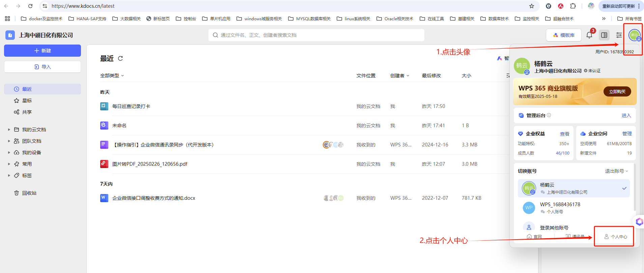Click 查看 next to 企业权益

[565, 134]
